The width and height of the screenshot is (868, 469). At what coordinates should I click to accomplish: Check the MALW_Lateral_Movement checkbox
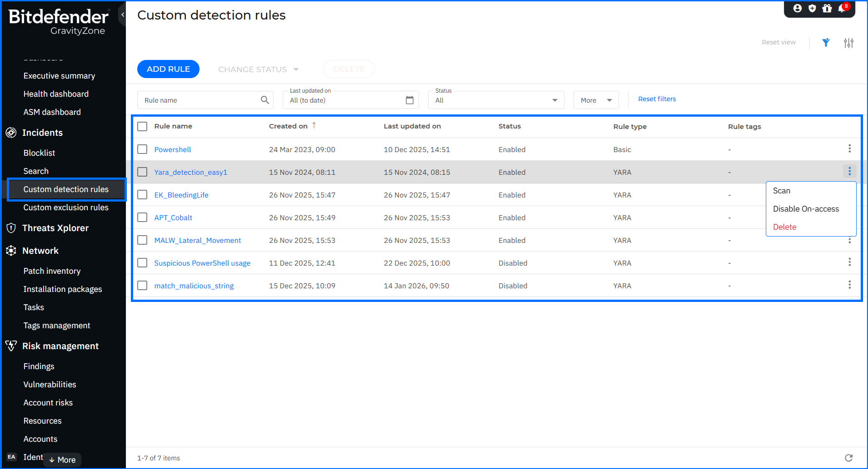point(142,240)
